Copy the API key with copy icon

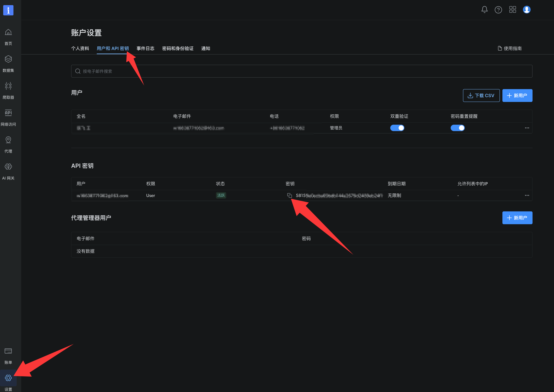pyautogui.click(x=289, y=195)
